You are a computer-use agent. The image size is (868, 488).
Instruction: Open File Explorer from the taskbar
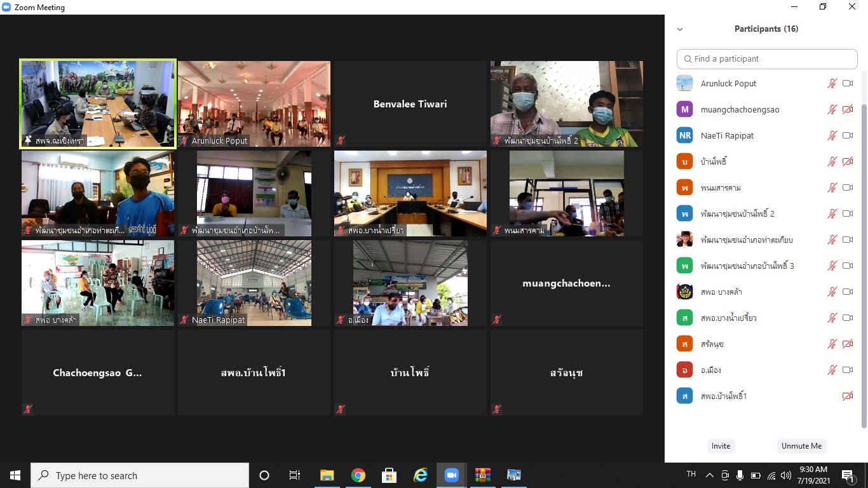pyautogui.click(x=327, y=475)
